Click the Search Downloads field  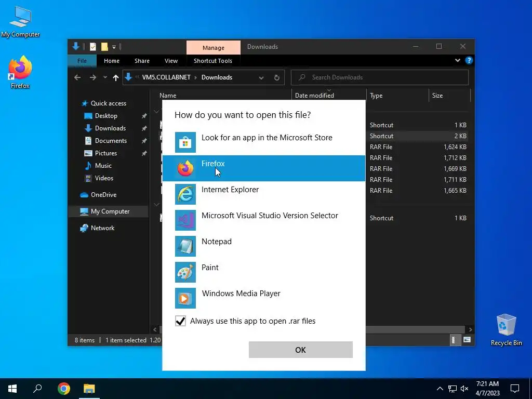tap(380, 77)
